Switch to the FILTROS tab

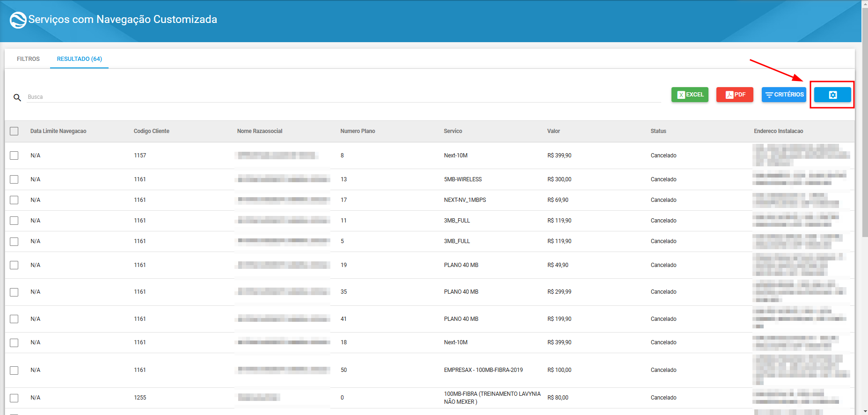28,59
